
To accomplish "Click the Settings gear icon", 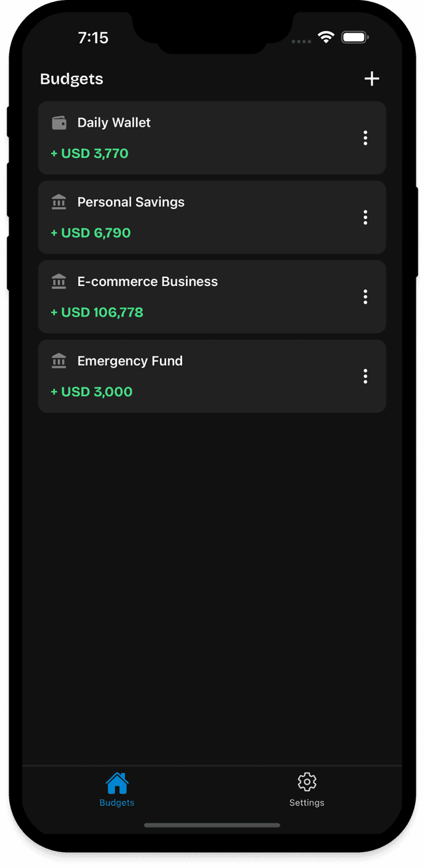I will click(x=307, y=782).
